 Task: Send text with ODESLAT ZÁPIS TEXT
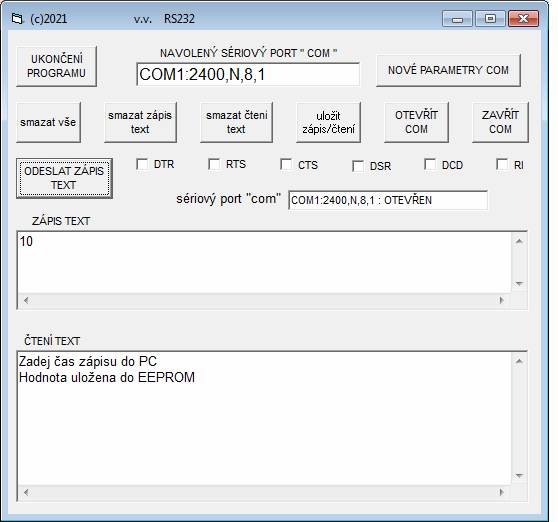(x=64, y=178)
